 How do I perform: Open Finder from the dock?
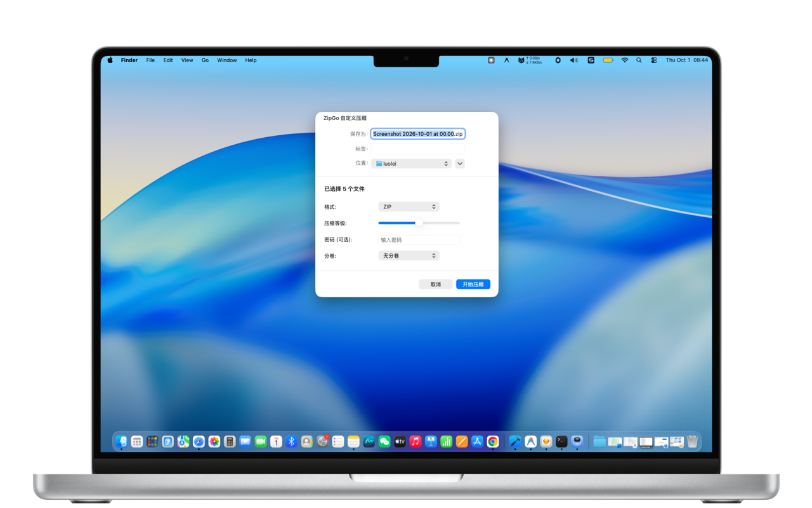[x=121, y=441]
